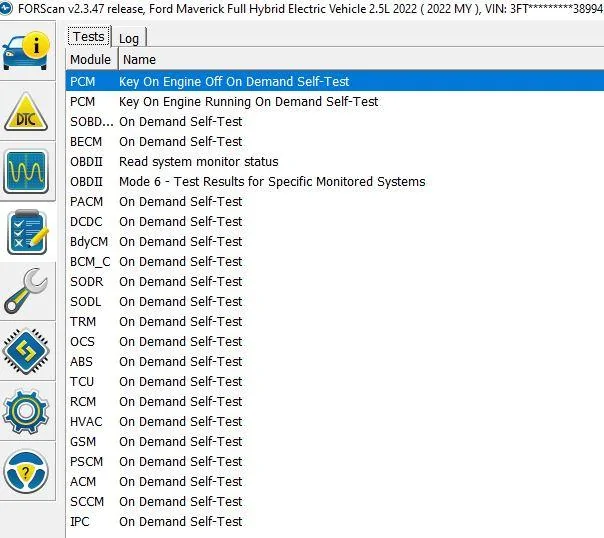Select OBDII Mode 6 Test Results row

click(x=335, y=182)
